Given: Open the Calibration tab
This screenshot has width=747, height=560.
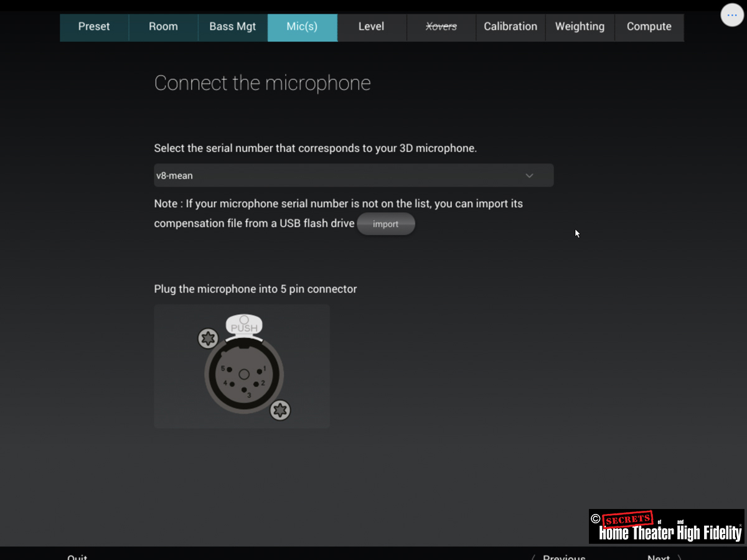Looking at the screenshot, I should [x=510, y=27].
